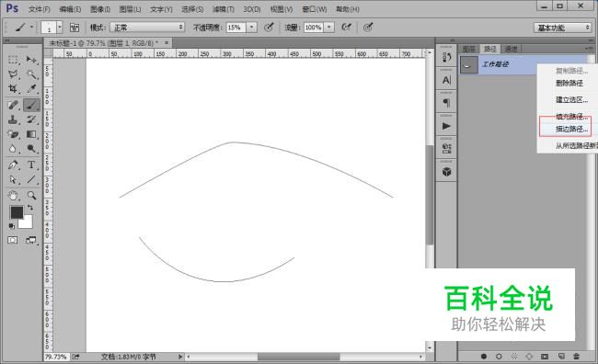Click the Properties panel icon in dock
Viewport: 598px width, 364px height.
pyautogui.click(x=446, y=149)
